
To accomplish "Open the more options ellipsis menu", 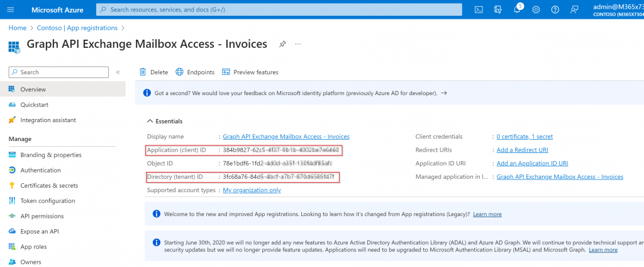I will [x=297, y=44].
